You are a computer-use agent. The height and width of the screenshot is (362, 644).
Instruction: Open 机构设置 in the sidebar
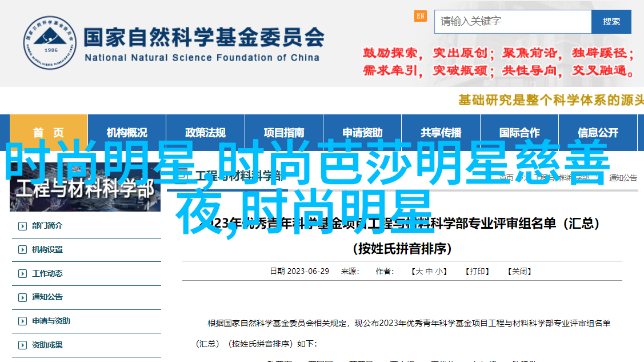click(47, 249)
